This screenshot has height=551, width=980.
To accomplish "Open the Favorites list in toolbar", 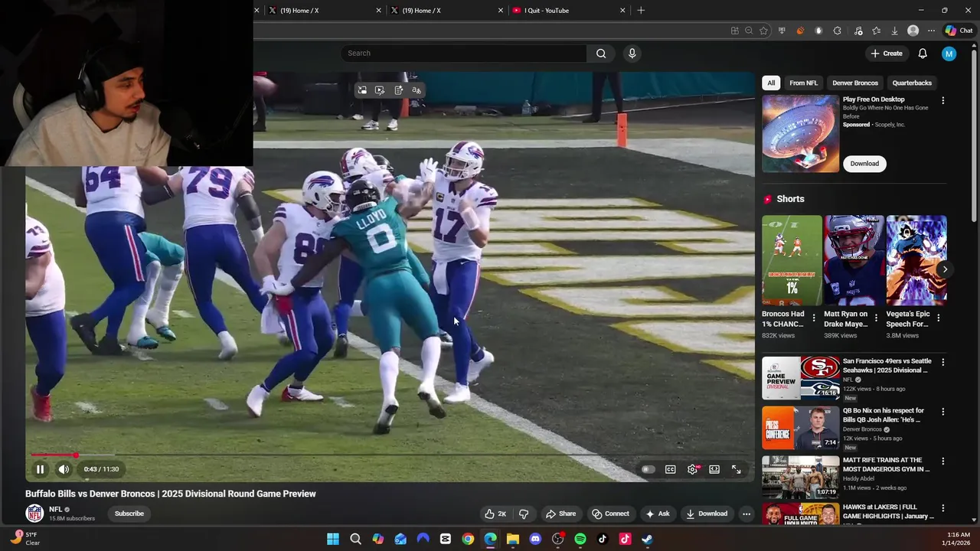I will click(876, 31).
